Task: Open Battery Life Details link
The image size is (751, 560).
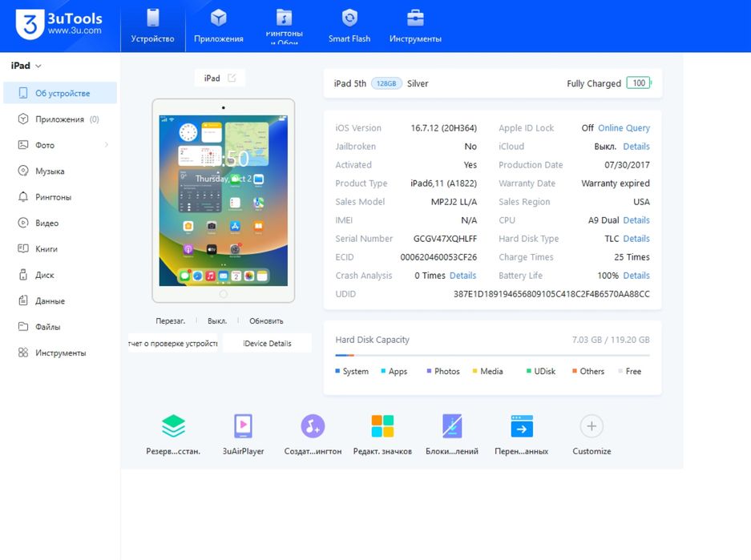Action: pyautogui.click(x=636, y=276)
